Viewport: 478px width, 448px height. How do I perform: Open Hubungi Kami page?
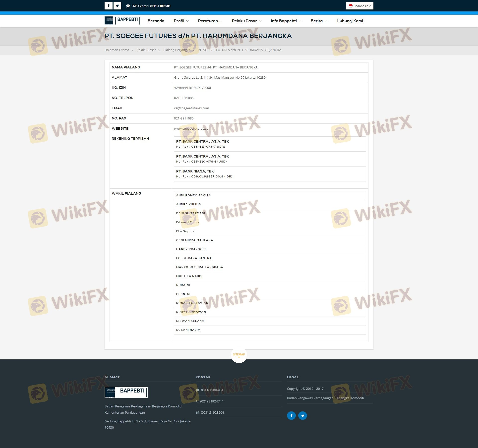coord(350,21)
